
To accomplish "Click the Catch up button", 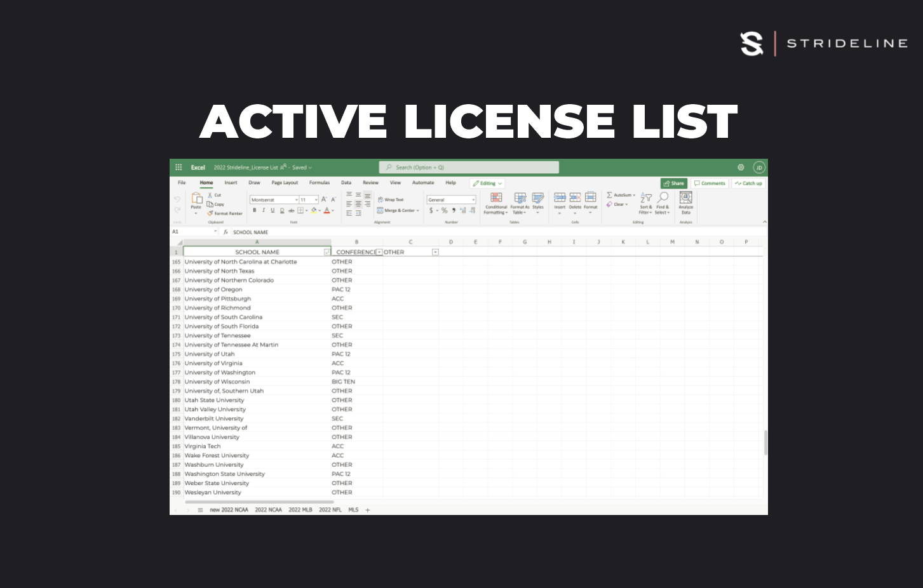I will point(749,184).
